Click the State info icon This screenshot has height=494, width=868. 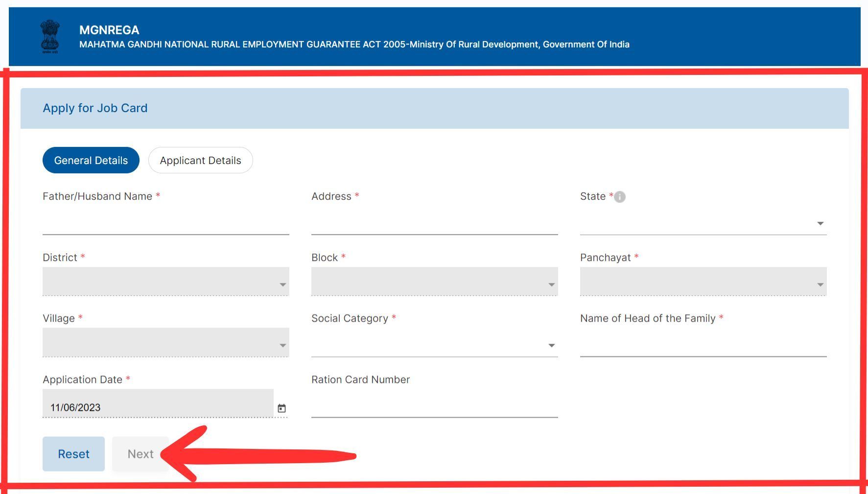pyautogui.click(x=619, y=197)
